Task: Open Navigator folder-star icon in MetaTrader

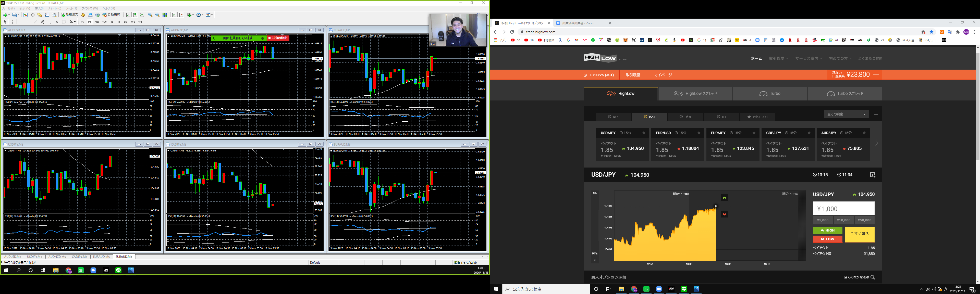Action: tap(40, 15)
